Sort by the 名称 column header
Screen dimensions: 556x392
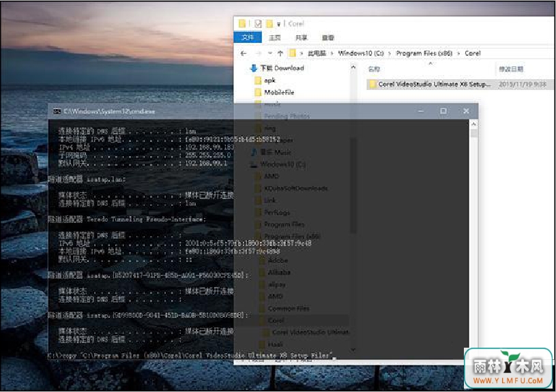tap(374, 69)
